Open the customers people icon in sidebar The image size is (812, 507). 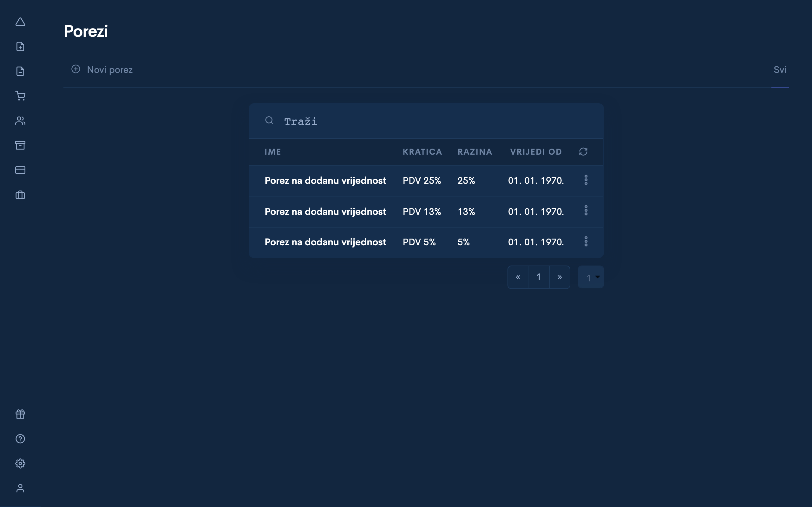(20, 121)
